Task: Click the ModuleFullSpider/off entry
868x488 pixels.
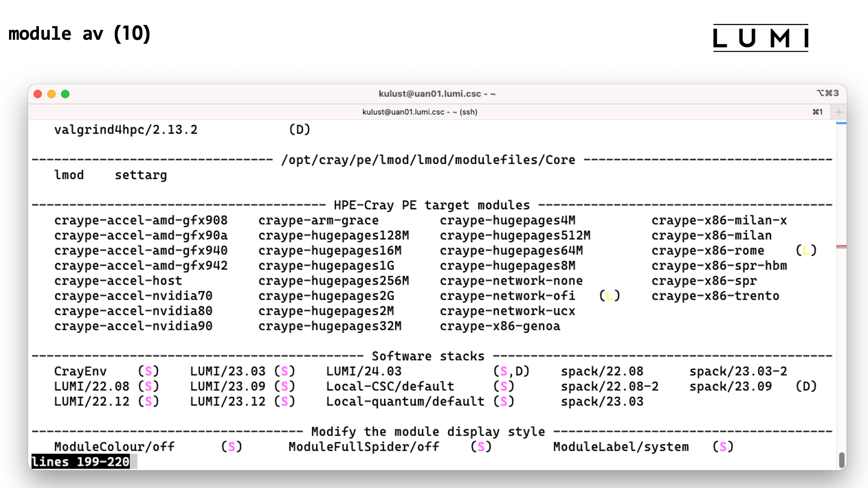Action: coord(363,447)
